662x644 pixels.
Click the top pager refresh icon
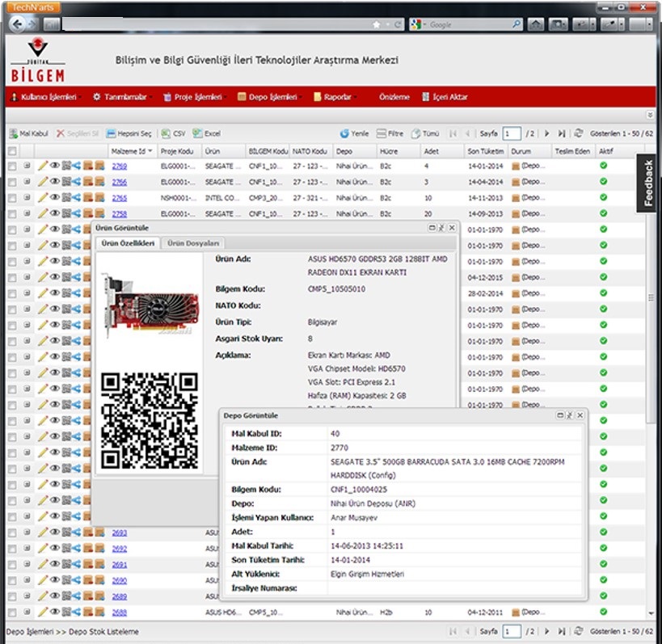tap(579, 134)
